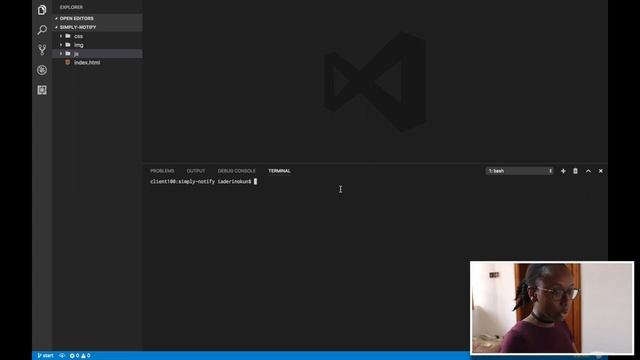Expand the img folder

tap(97, 45)
